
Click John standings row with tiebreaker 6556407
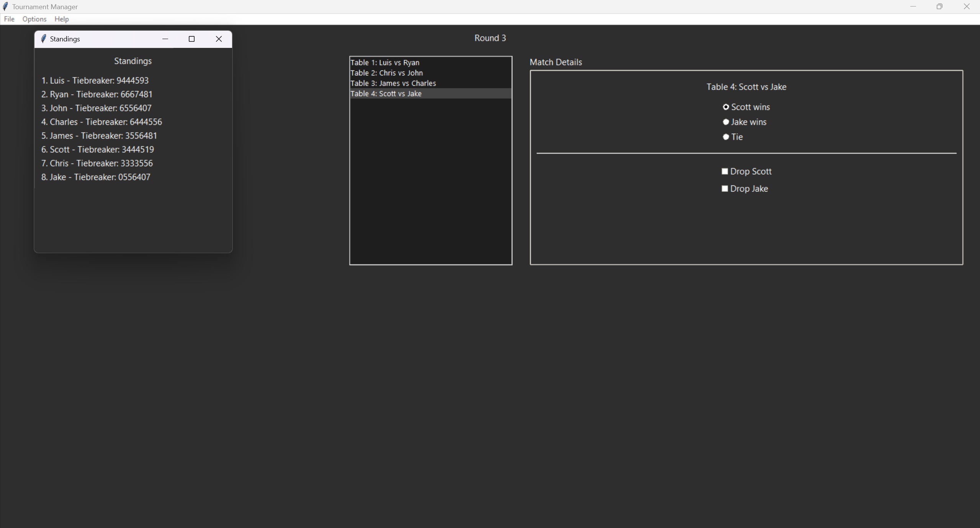pos(97,108)
